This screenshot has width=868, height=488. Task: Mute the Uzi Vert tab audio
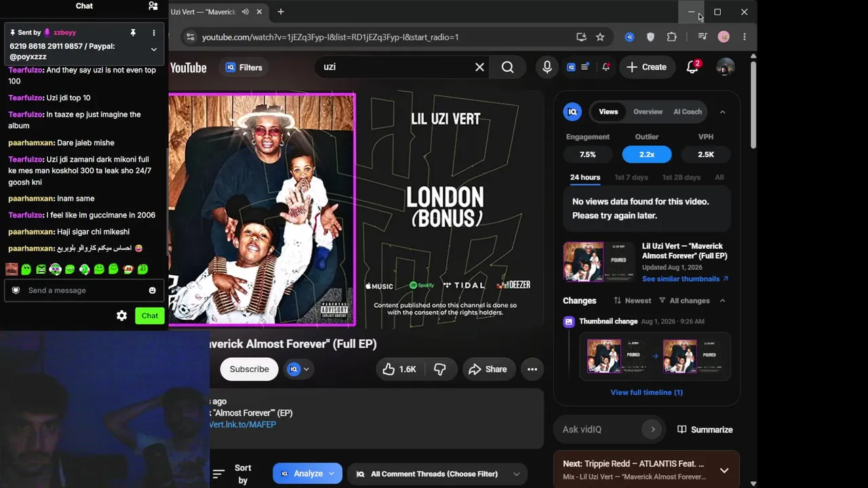(245, 12)
